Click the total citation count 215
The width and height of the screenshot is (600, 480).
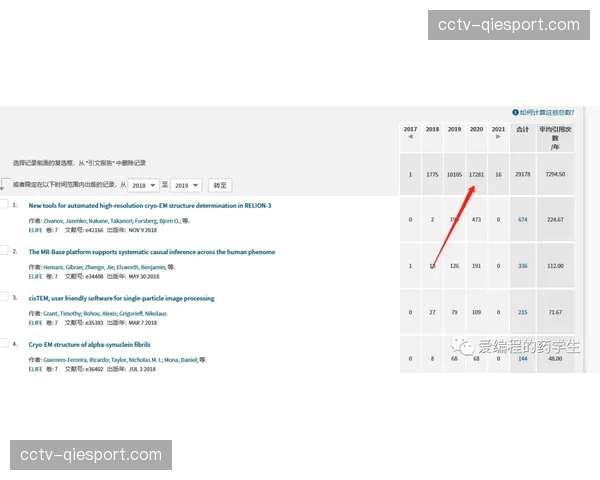(522, 312)
